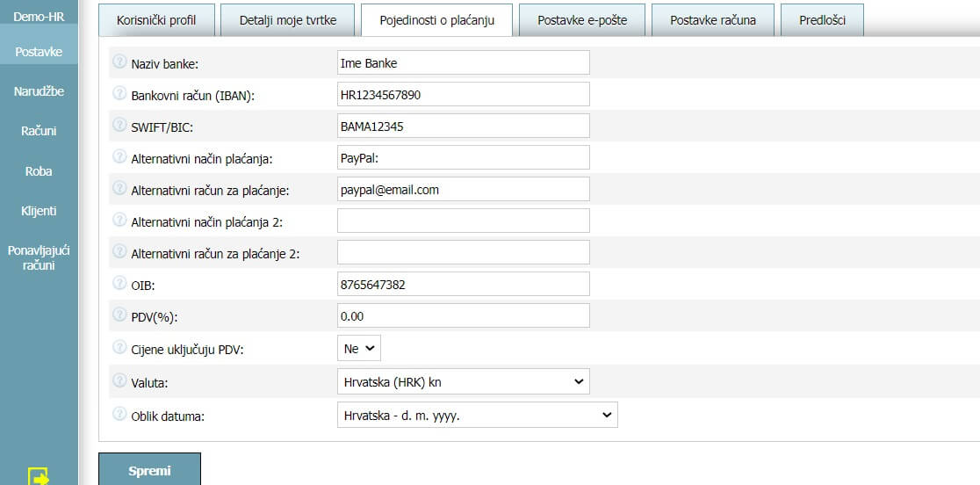Focus the Naziv banke input field
This screenshot has height=485, width=980.
click(463, 62)
